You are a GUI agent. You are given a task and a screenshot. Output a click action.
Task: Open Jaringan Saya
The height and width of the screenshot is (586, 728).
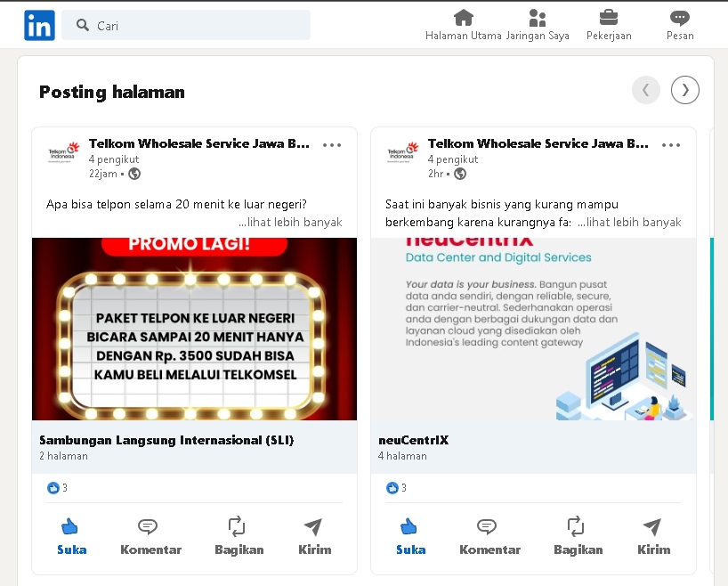tap(538, 25)
